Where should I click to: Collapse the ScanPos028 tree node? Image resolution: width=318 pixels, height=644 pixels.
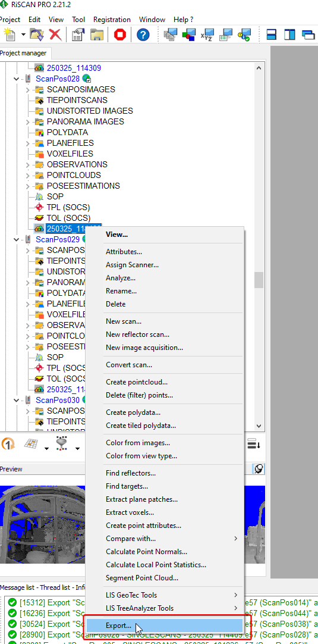coord(17,79)
